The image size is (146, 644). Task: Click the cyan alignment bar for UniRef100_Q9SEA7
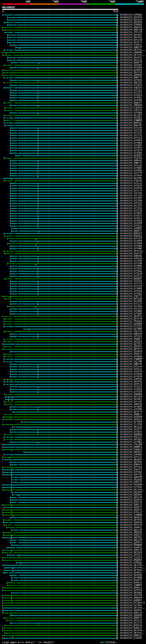pos(70,452)
